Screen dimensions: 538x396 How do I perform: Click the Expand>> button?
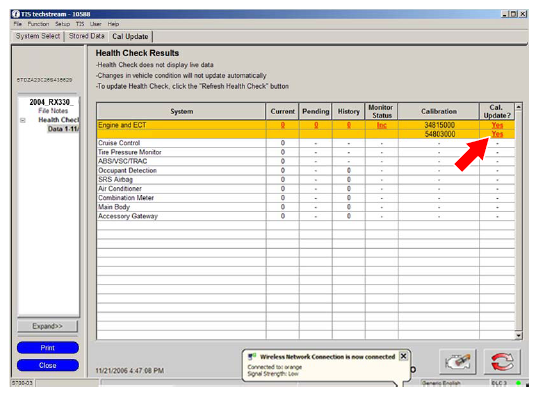point(47,326)
